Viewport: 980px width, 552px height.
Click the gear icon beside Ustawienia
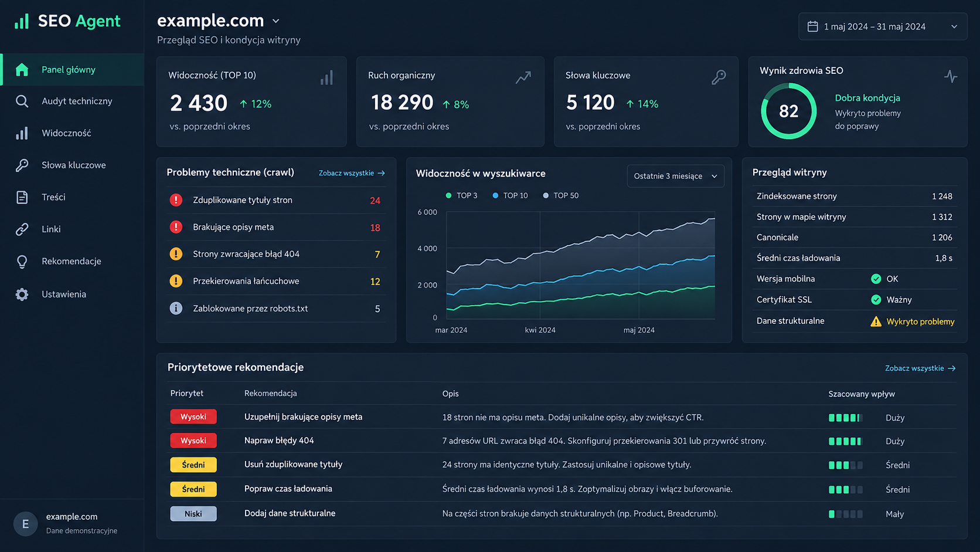(22, 294)
